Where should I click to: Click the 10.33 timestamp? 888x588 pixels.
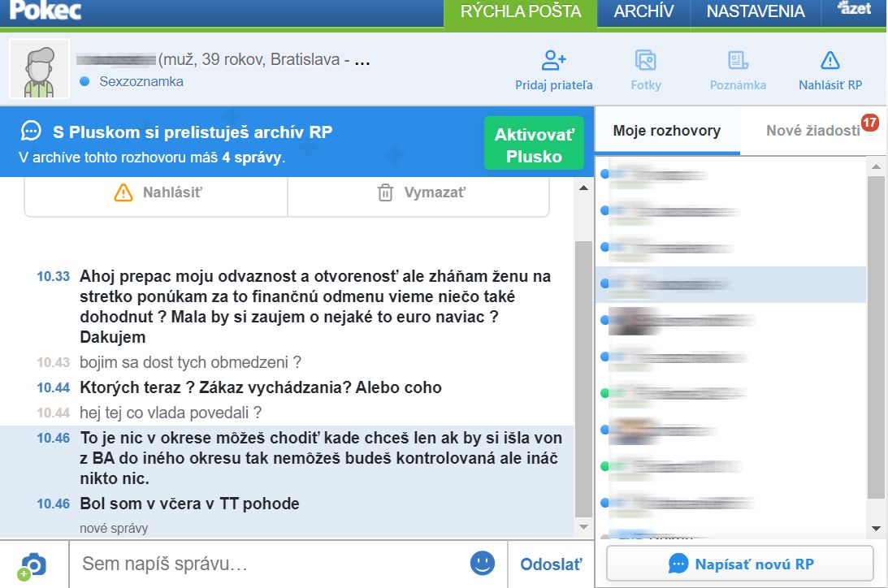click(54, 277)
